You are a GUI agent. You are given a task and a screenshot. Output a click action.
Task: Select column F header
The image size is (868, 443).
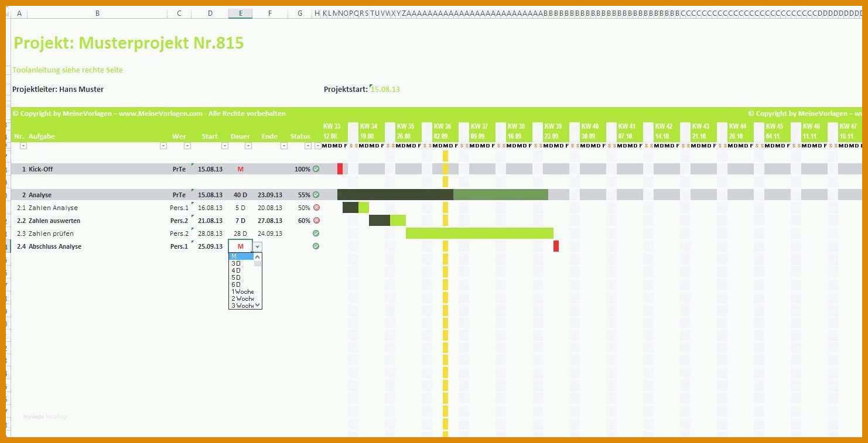pyautogui.click(x=270, y=13)
